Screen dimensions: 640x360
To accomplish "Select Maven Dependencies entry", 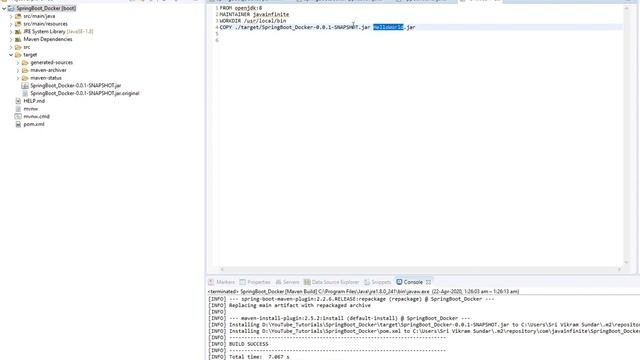I will tap(48, 40).
